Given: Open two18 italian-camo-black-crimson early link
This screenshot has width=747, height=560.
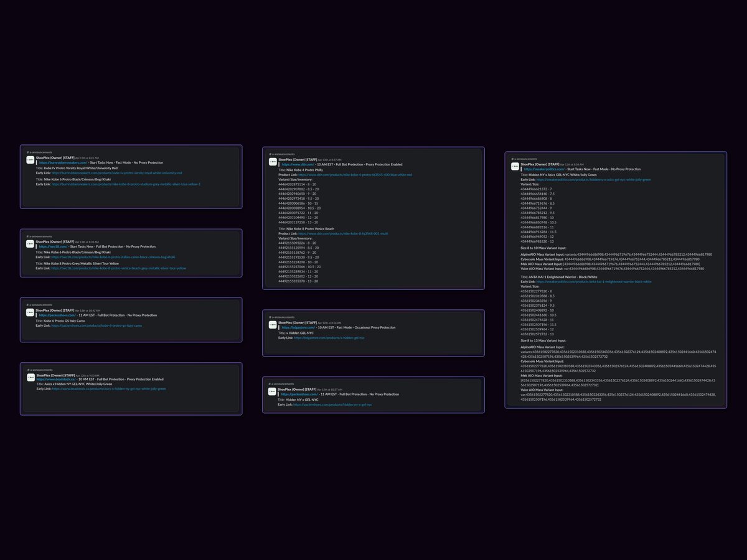Looking at the screenshot, I should [x=113, y=257].
